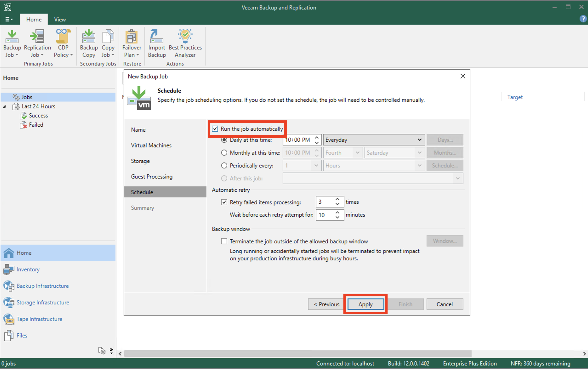This screenshot has width=588, height=369.
Task: Go to the Virtual Machines wizard step
Action: point(165,145)
